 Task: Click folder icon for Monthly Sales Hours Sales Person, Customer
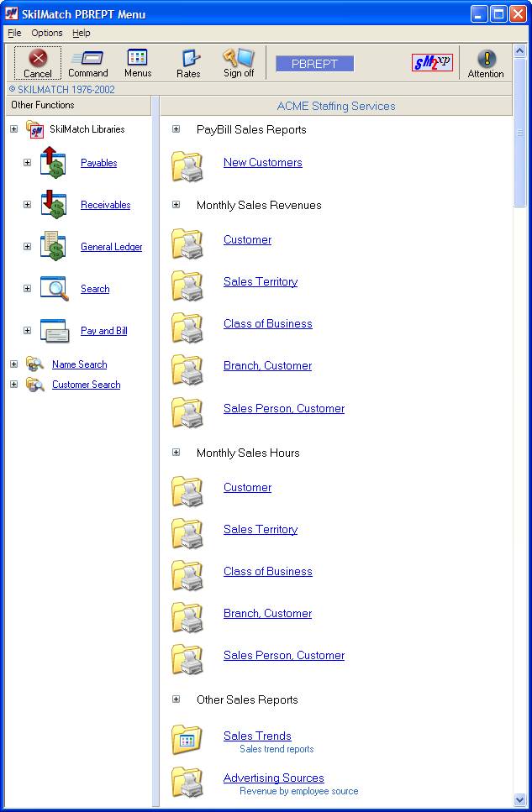click(187, 659)
